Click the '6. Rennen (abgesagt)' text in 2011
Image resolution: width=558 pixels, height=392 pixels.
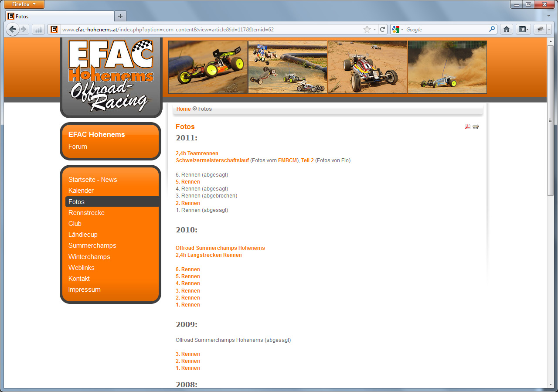point(202,175)
